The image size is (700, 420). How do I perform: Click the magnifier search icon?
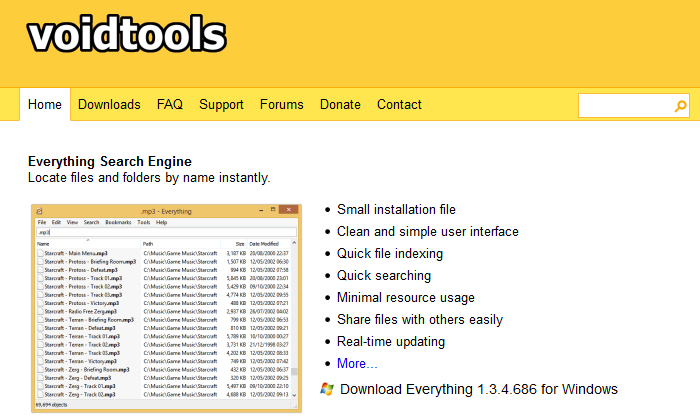pos(680,106)
